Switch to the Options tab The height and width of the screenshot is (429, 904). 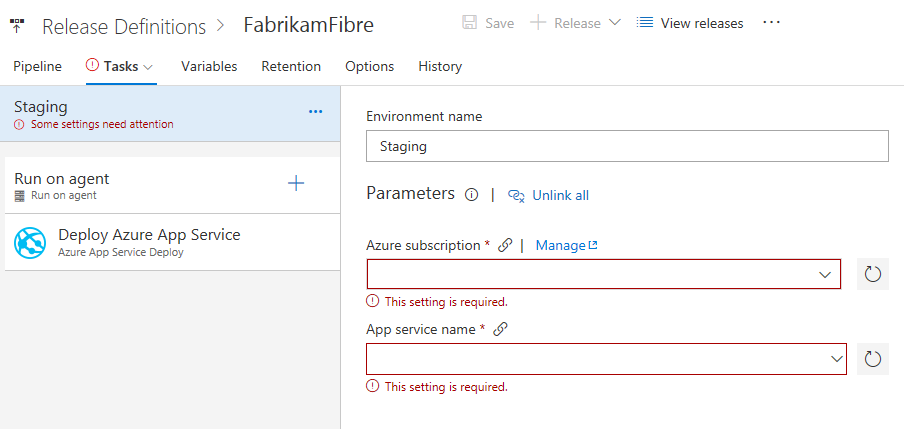370,66
